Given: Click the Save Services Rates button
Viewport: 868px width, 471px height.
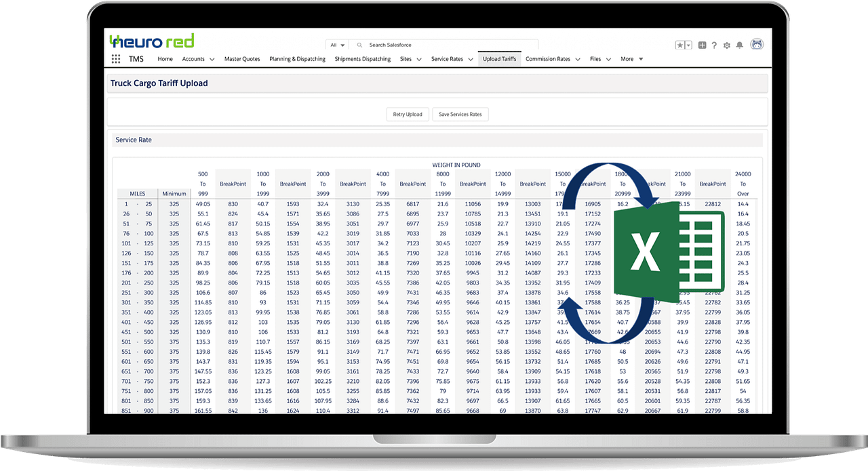Looking at the screenshot, I should (x=460, y=115).
